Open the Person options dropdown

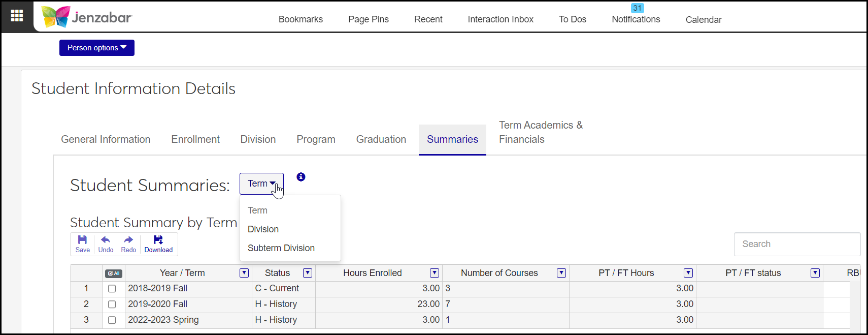pyautogui.click(x=97, y=48)
